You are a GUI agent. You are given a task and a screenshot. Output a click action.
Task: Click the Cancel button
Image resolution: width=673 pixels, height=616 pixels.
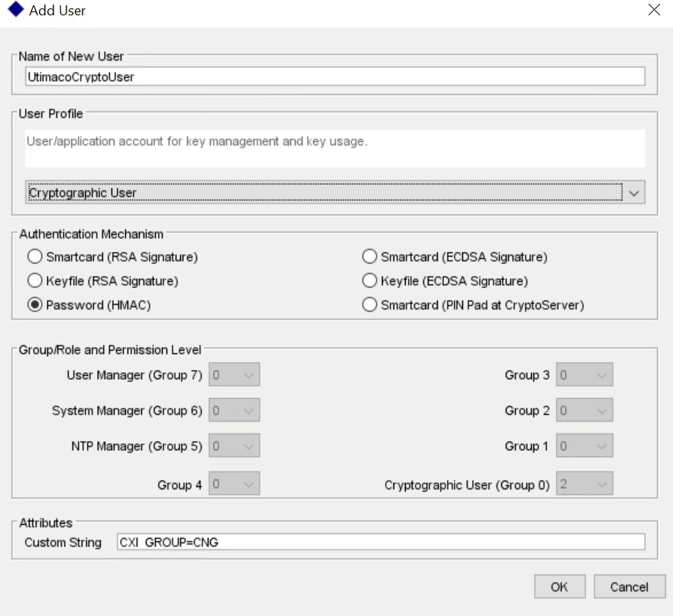629,586
